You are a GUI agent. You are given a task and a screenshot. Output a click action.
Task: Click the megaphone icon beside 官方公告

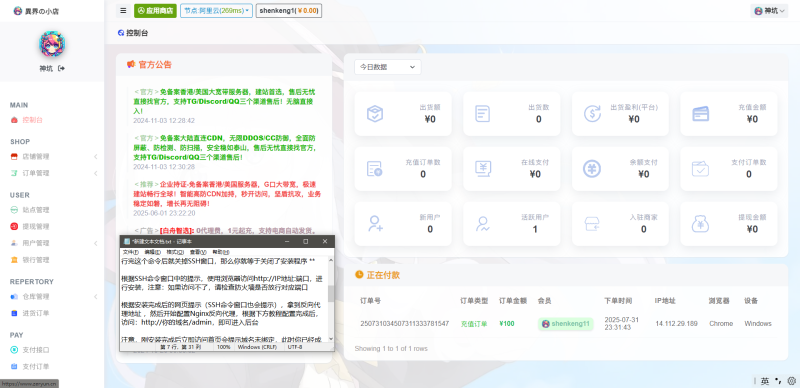coord(131,65)
